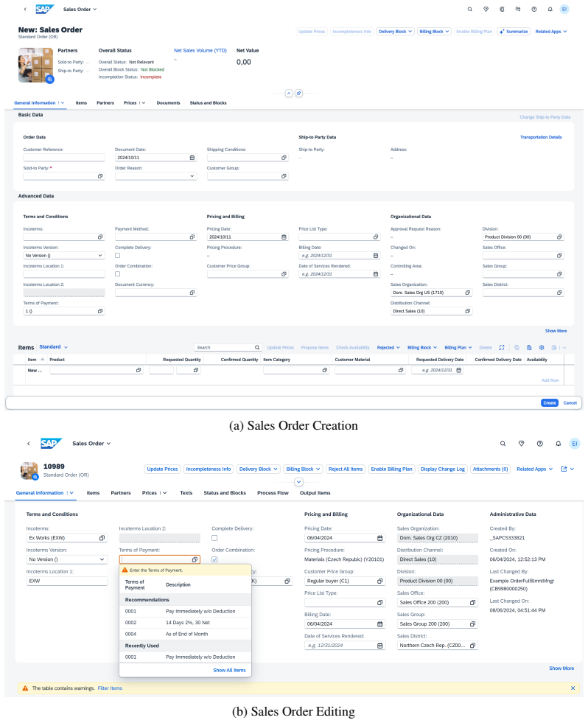Open Pricing Date calendar in the Creation screen
The height and width of the screenshot is (723, 588).
284,237
